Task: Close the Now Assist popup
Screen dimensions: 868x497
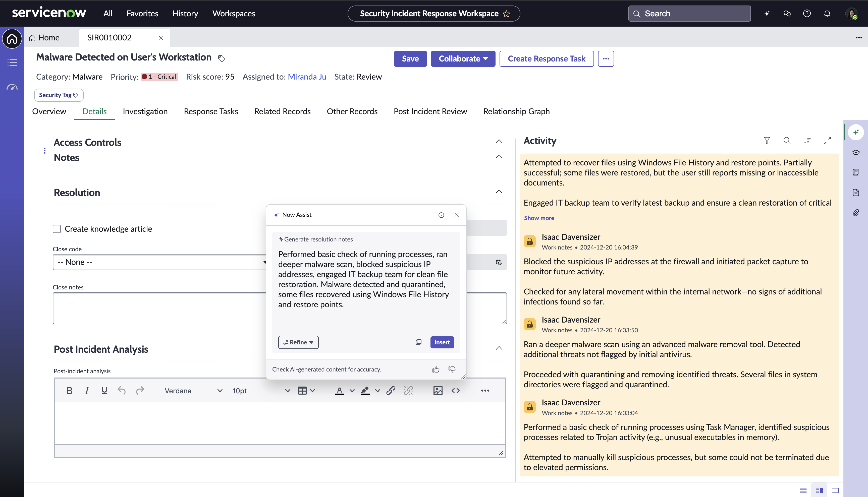Action: coord(457,215)
